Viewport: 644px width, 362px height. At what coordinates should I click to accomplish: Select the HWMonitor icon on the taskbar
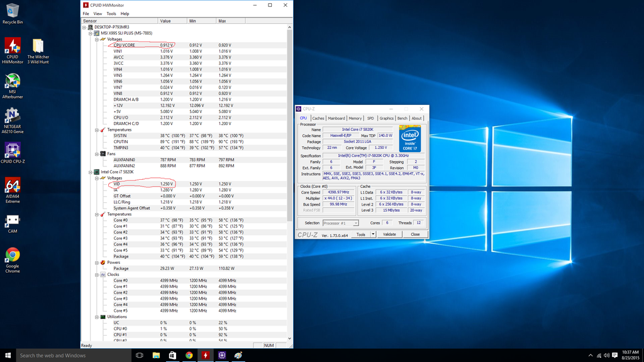coord(206,355)
